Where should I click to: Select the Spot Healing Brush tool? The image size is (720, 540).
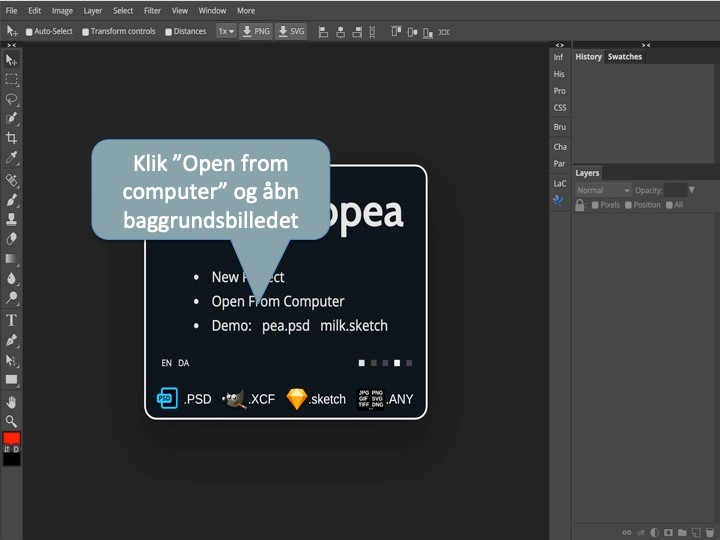(x=11, y=180)
